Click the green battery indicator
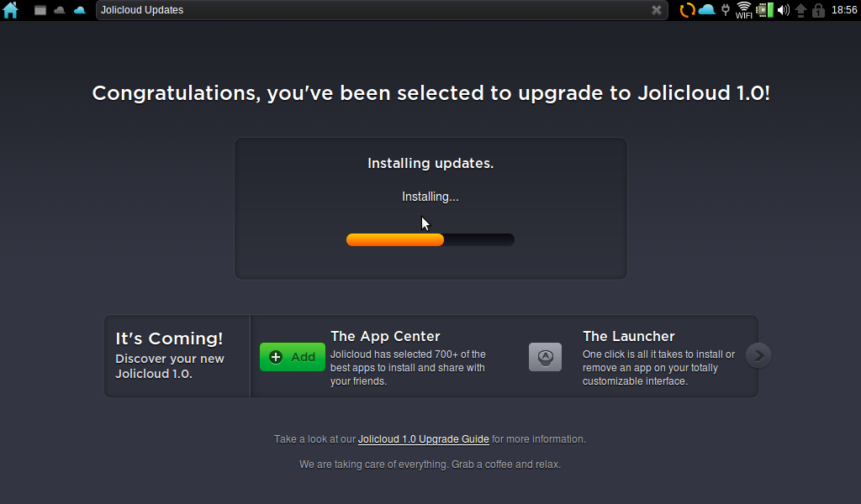 765,10
